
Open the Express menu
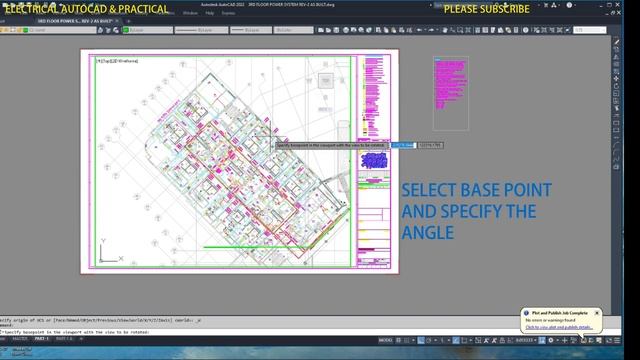tap(228, 13)
